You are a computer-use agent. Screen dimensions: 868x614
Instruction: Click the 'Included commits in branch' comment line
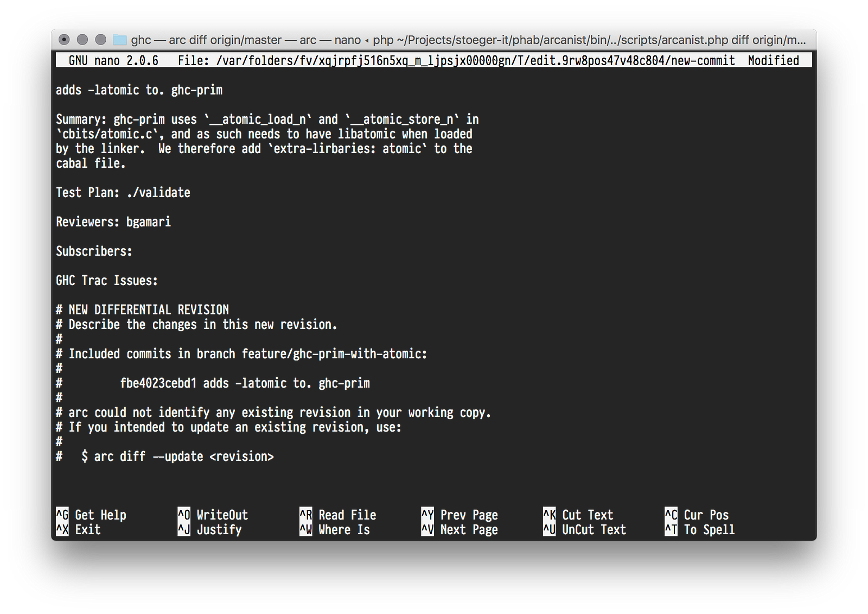click(x=241, y=354)
